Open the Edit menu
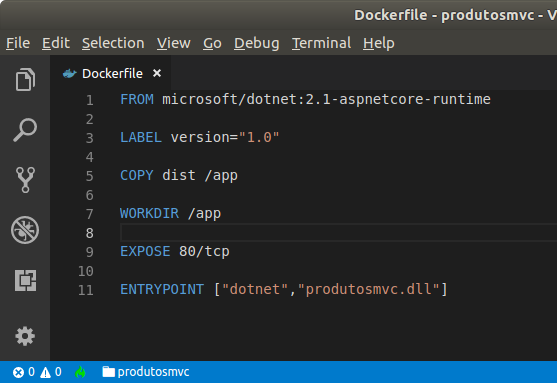Image resolution: width=557 pixels, height=383 pixels. (x=56, y=43)
